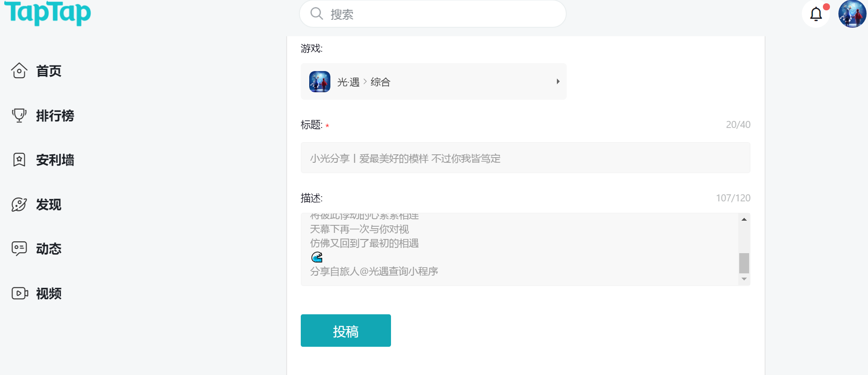Image resolution: width=868 pixels, height=375 pixels.
Task: Click the rankings trophy icon
Action: click(x=19, y=115)
